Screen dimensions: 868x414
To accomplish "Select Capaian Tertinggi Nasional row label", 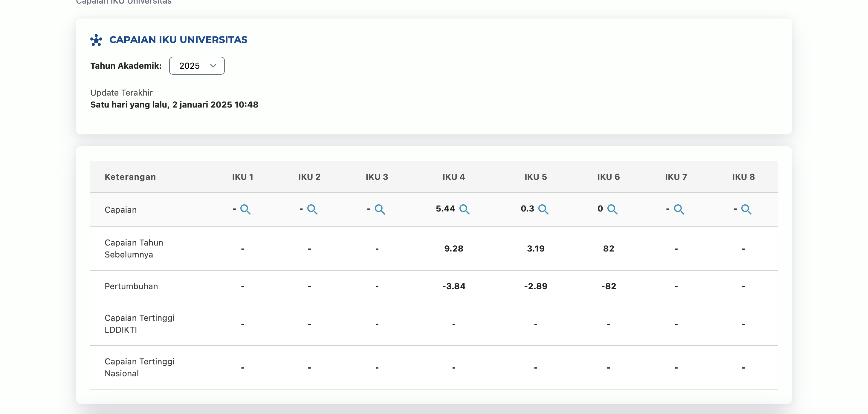I will (139, 367).
